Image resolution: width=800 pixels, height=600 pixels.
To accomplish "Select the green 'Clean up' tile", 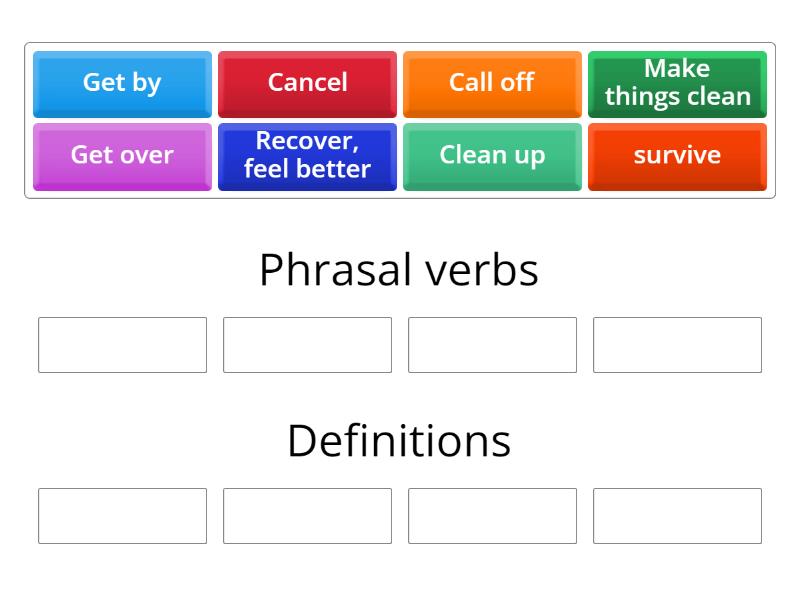I will (492, 156).
